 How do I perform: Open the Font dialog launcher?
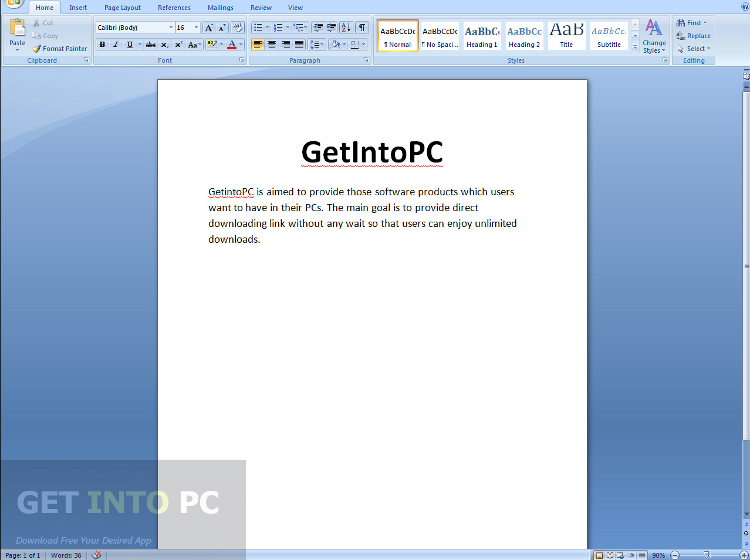pyautogui.click(x=241, y=60)
